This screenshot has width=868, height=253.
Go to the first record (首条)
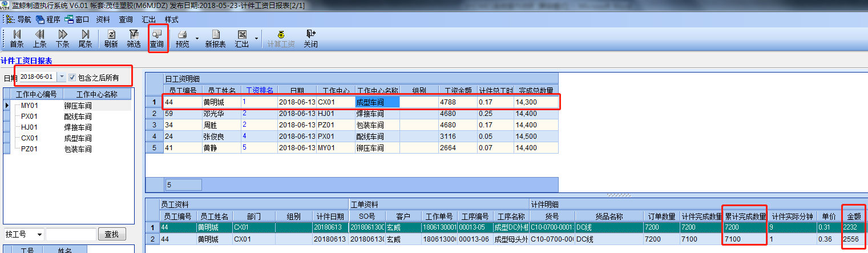pyautogui.click(x=17, y=38)
